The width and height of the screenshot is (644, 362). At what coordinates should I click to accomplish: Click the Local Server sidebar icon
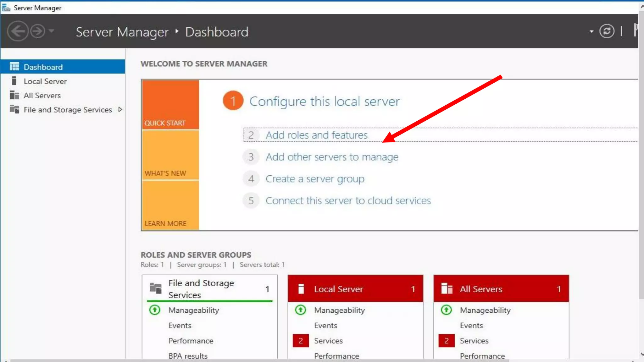pos(14,81)
